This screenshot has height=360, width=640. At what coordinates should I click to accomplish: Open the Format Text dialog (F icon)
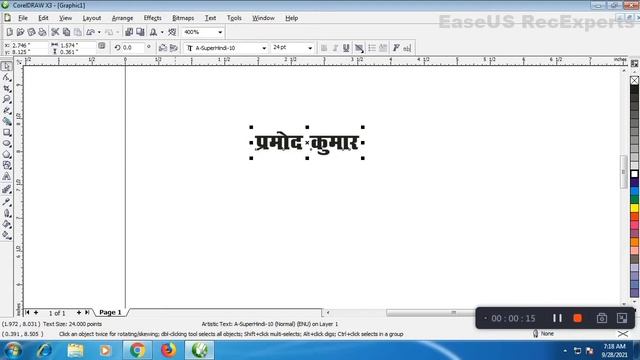(396, 48)
